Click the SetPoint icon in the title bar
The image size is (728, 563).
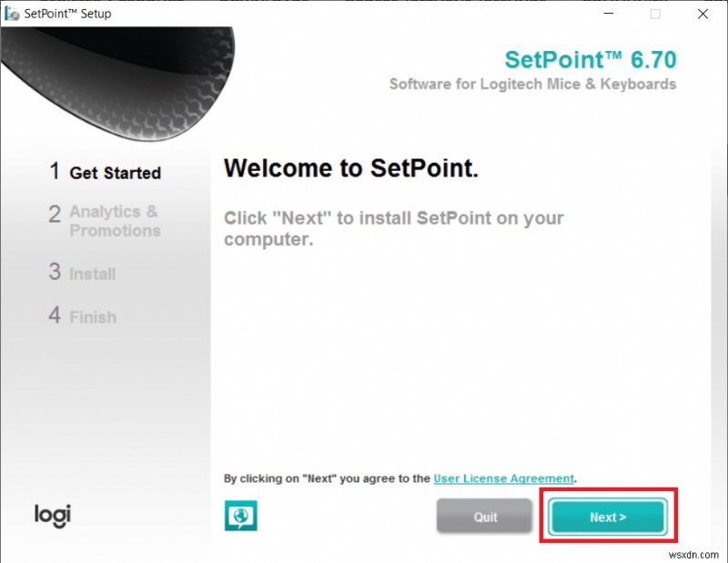13,14
